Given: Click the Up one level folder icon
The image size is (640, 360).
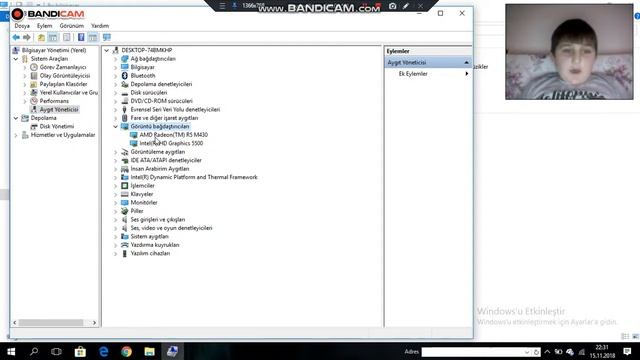Looking at the screenshot, I should 41,38.
